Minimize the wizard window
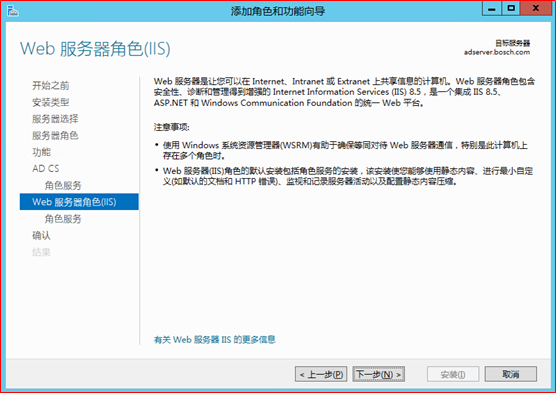 pyautogui.click(x=492, y=9)
